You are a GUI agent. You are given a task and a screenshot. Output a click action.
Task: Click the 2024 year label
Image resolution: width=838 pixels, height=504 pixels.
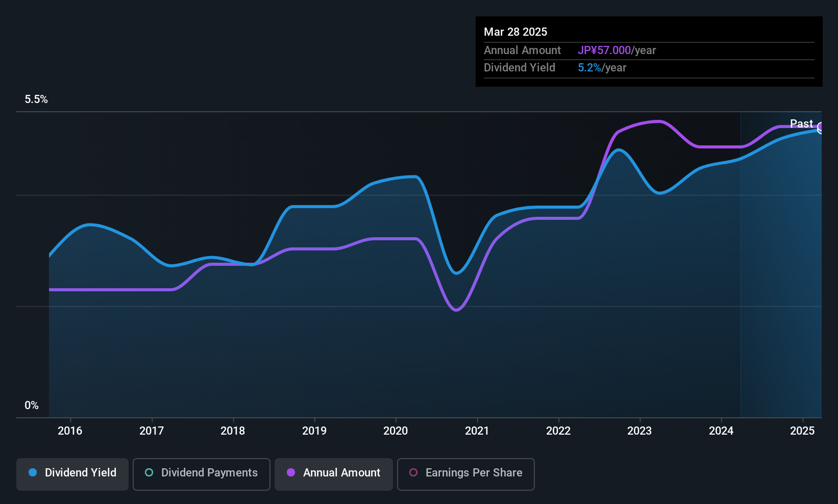tap(721, 431)
